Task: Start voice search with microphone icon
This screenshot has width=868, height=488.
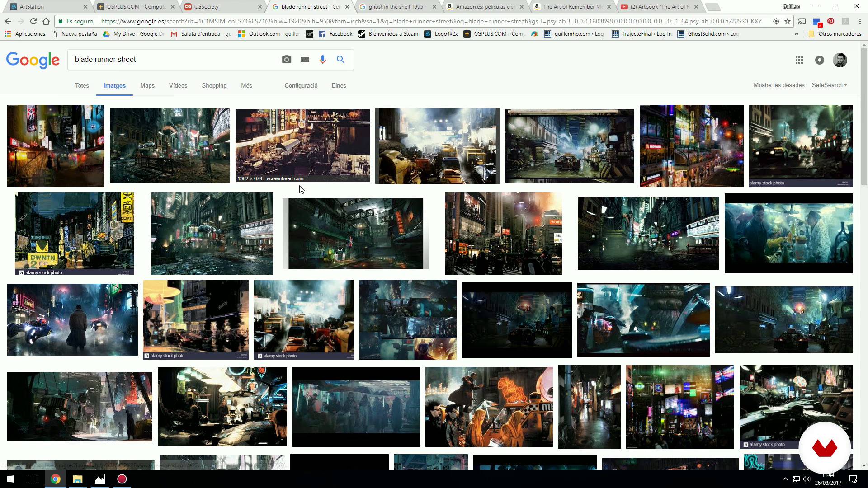Action: [x=323, y=60]
